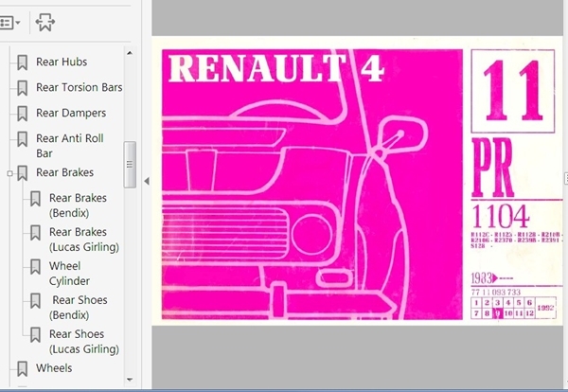Image resolution: width=568 pixels, height=392 pixels.
Task: Click the Renault 4 cover page image
Action: [357, 181]
